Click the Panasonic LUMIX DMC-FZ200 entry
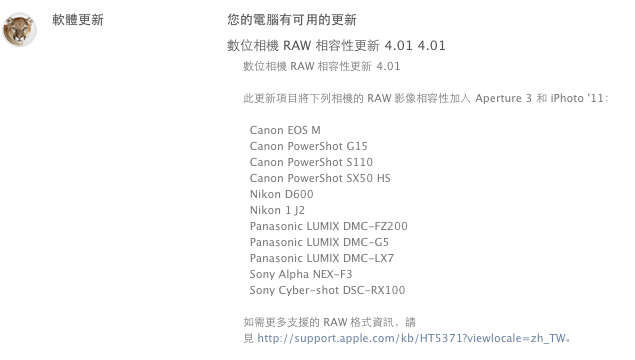 (328, 226)
